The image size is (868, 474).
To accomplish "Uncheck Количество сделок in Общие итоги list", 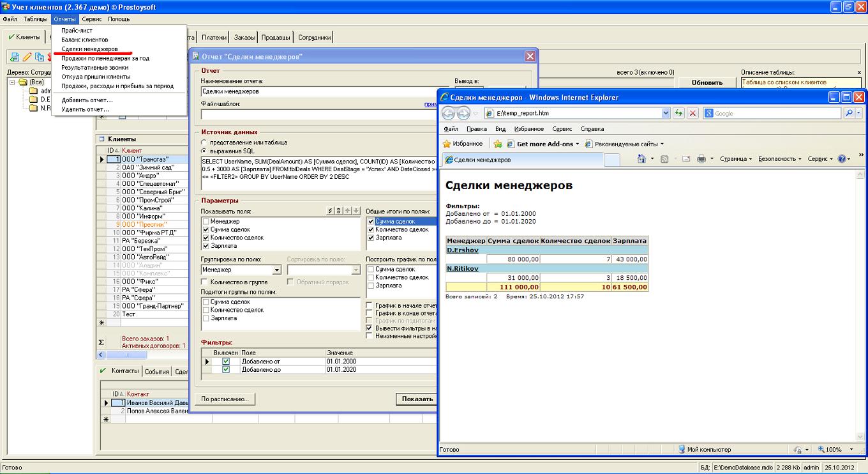I will click(371, 229).
